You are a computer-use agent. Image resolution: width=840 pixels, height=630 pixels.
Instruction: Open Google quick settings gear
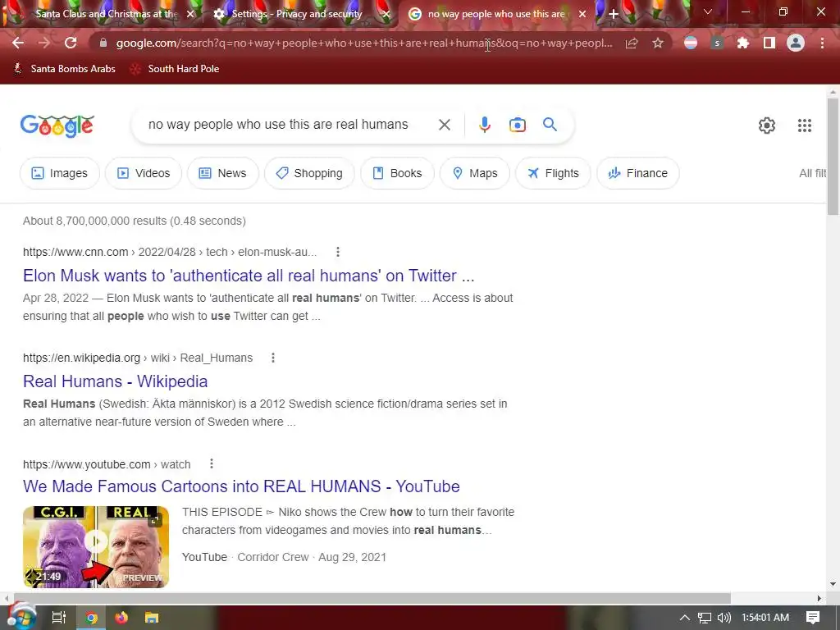(767, 126)
